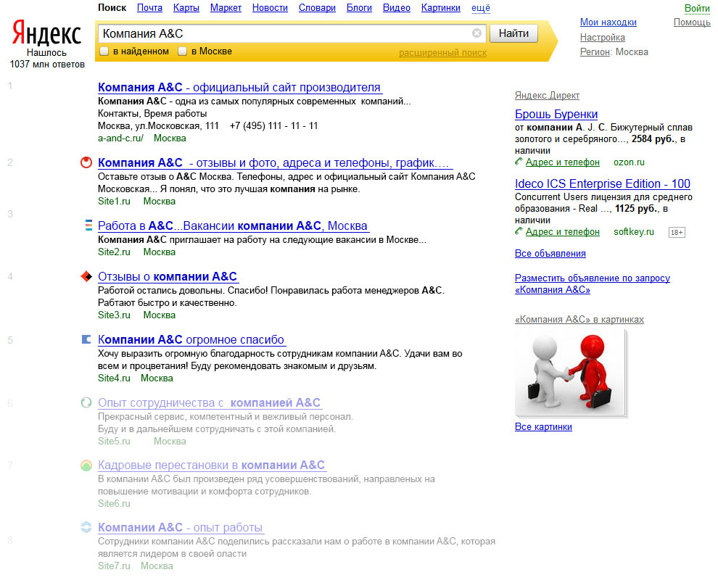Click 'Адрес и телефон' in the softkey.ru ad
718x588 pixels.
point(562,232)
